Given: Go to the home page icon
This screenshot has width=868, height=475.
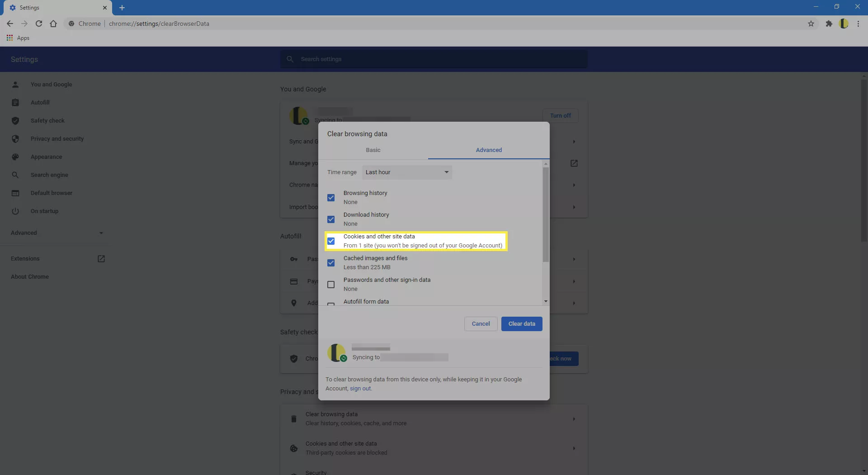Looking at the screenshot, I should [x=53, y=24].
